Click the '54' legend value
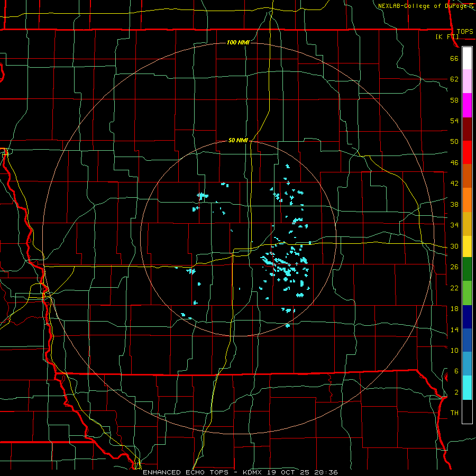Screen dimensions: 476x476 point(454,121)
